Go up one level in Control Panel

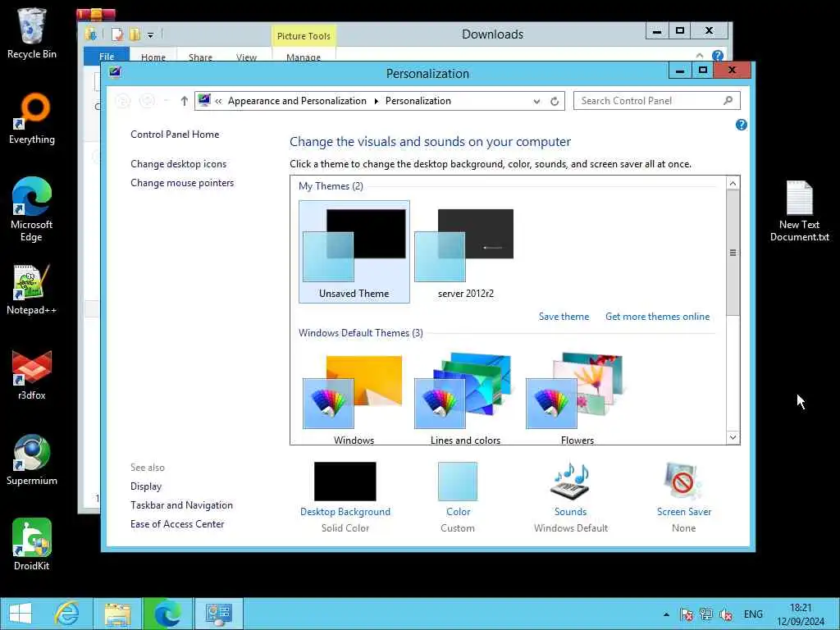pyautogui.click(x=184, y=101)
